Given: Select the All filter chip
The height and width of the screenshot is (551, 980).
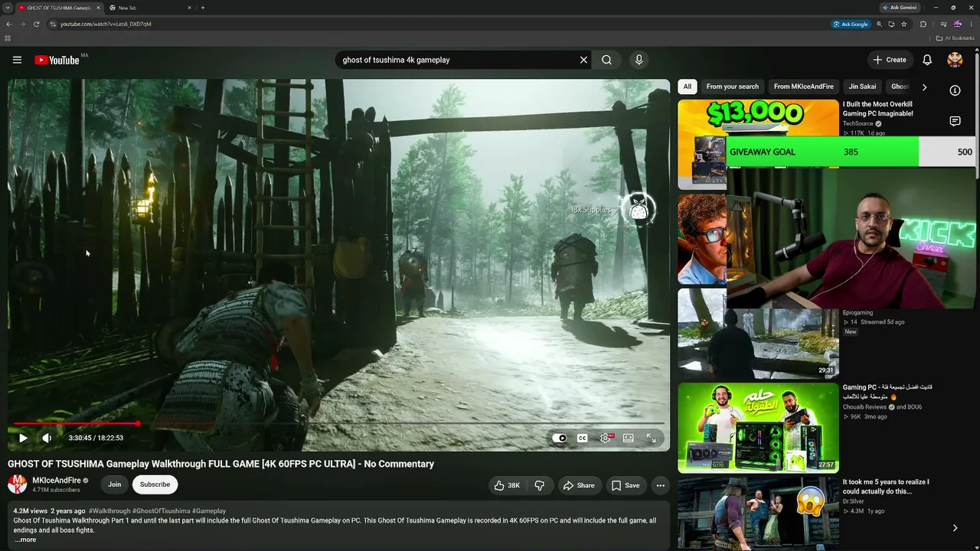Looking at the screenshot, I should point(688,86).
